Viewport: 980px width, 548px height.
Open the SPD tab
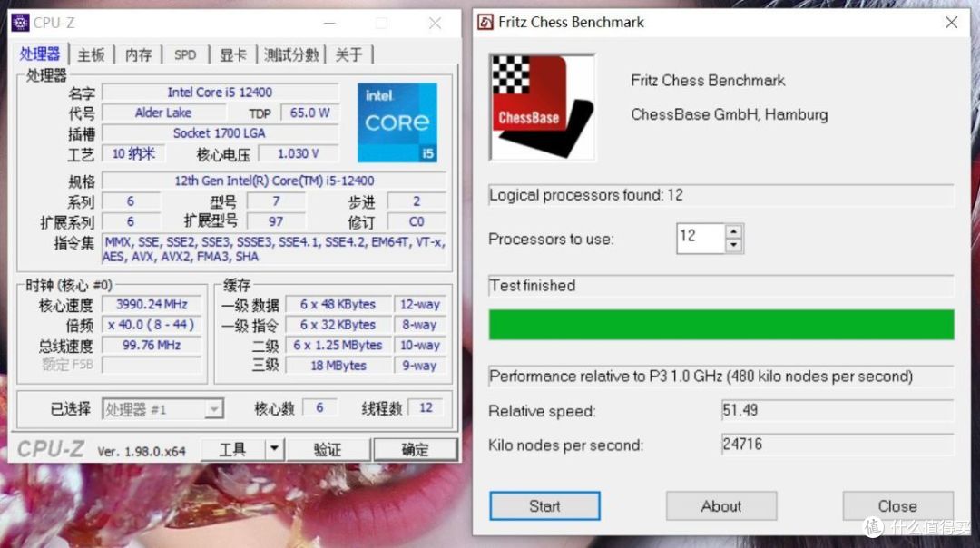[x=185, y=54]
